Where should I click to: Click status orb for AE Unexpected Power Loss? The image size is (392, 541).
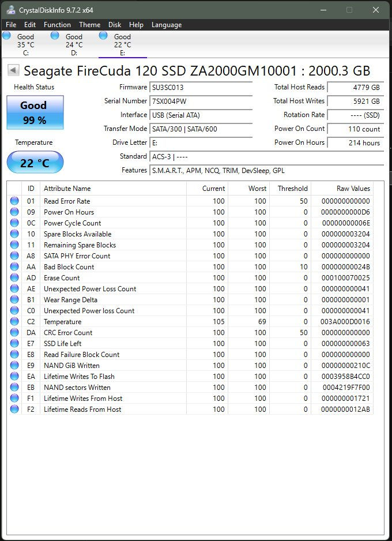point(14,289)
